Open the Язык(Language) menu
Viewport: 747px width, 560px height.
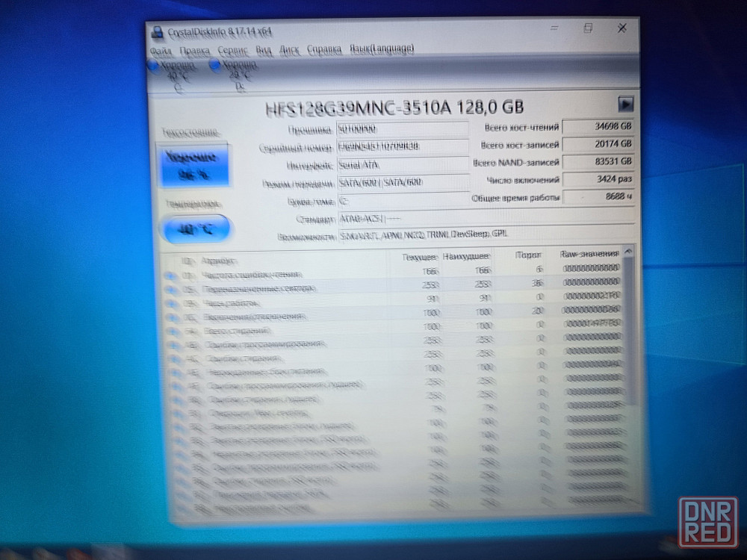(x=382, y=49)
